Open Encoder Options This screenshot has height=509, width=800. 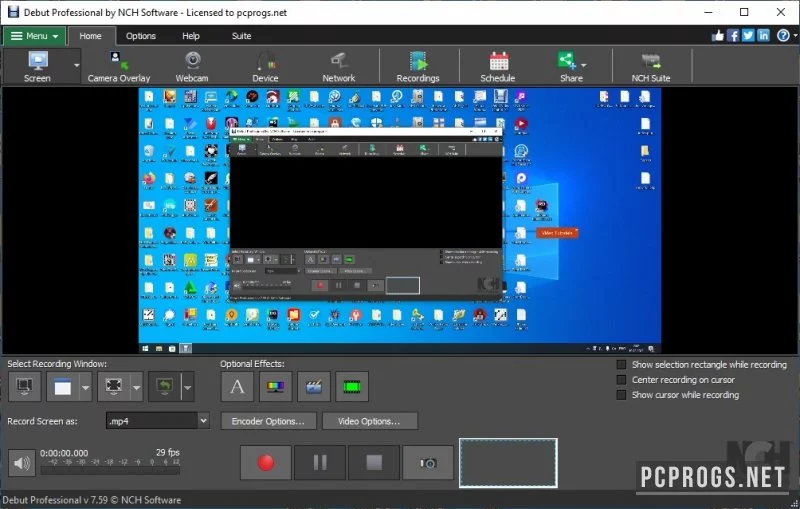click(268, 421)
